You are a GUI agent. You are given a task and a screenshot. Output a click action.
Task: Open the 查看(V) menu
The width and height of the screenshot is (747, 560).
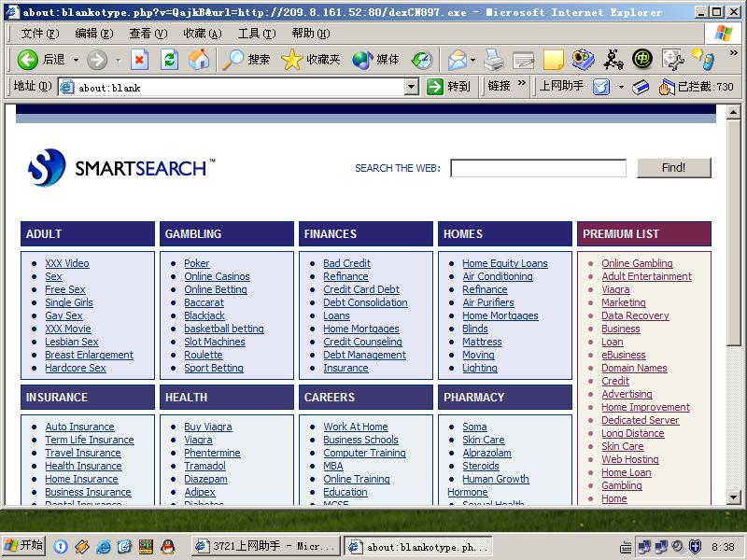coord(147,34)
